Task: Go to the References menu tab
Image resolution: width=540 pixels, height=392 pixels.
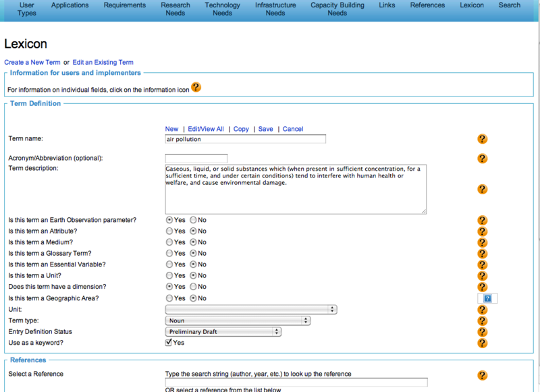Action: coord(427,5)
